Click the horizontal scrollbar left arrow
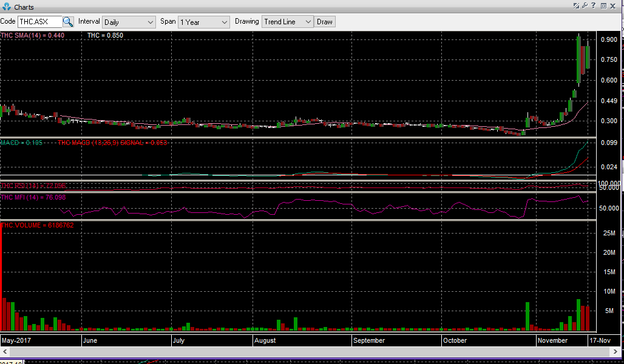624x364 pixels. point(5,352)
